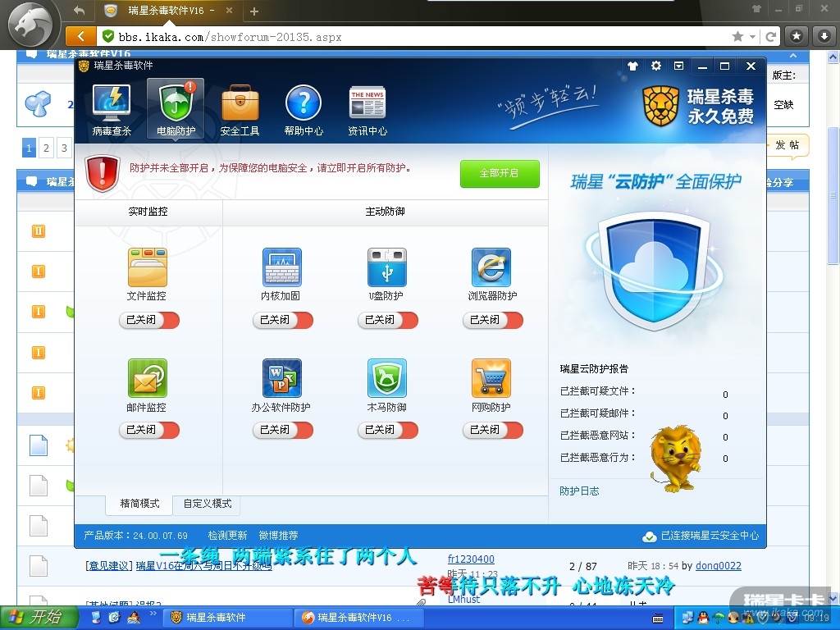Click the 内核加固 firewall icon
Screen dimensions: 840x630
[x=282, y=267]
